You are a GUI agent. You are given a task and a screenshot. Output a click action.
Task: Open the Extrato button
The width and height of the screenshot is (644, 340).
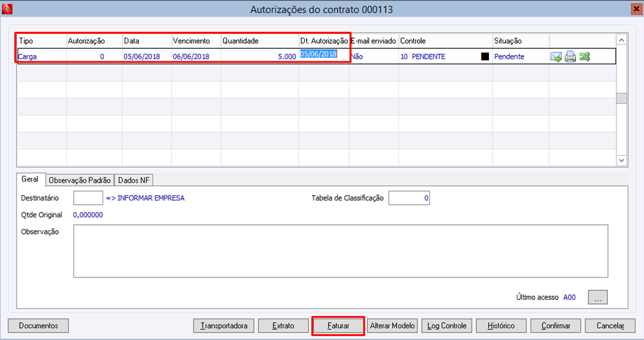[x=283, y=326]
